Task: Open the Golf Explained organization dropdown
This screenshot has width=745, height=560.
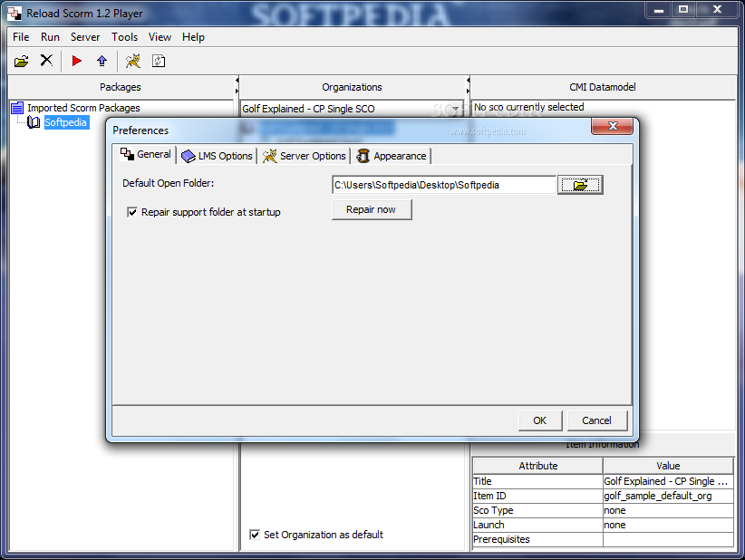Action: [x=455, y=109]
